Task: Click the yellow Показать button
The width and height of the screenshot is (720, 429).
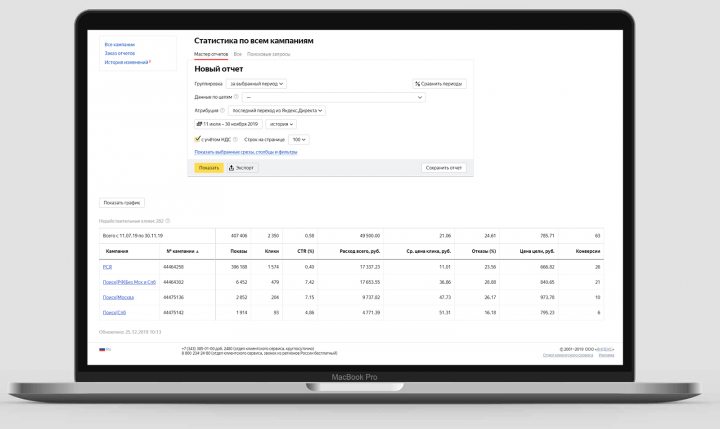Action: (209, 168)
